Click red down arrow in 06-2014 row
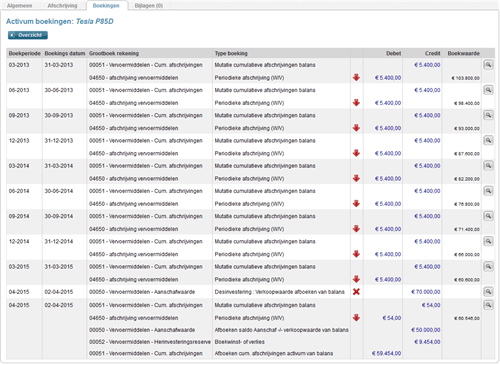Viewport: 500px width, 365px height. [356, 204]
